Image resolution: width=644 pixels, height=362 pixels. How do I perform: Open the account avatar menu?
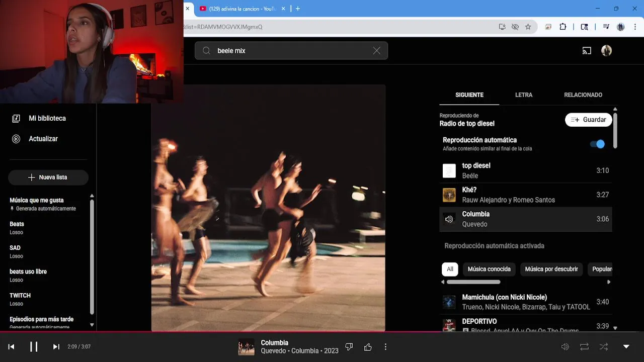[606, 50]
